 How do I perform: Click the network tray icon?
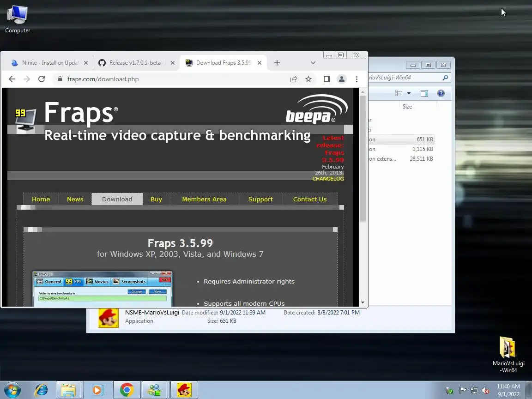click(474, 391)
